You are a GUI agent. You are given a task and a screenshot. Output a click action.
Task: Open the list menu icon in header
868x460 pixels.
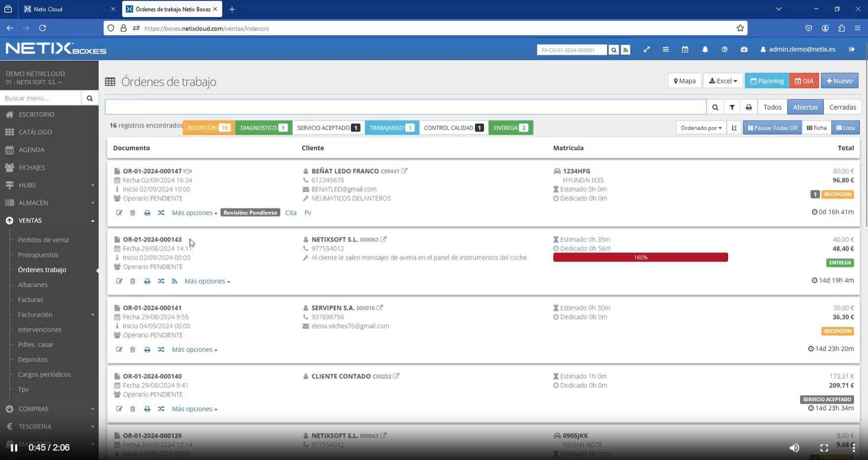pos(666,49)
